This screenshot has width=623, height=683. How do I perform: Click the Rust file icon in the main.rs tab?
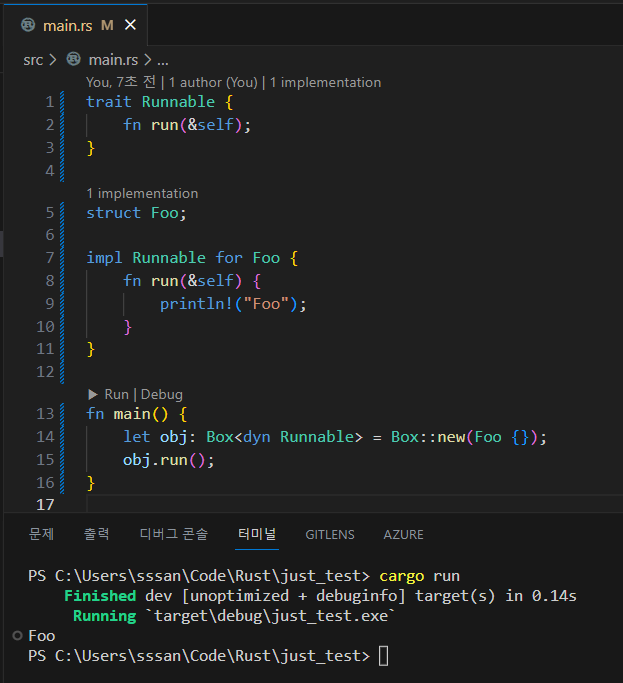tap(28, 25)
